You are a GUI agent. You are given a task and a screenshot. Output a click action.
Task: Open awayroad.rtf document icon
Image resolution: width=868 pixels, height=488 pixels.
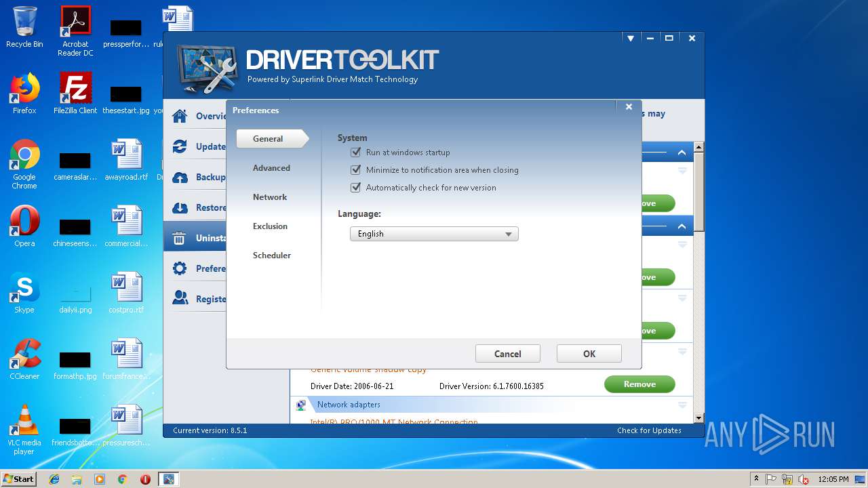pos(126,160)
